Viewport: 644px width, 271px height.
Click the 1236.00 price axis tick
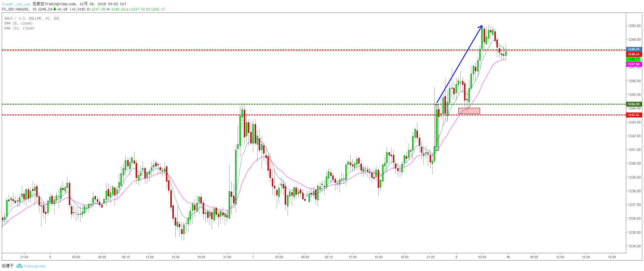[x=634, y=218]
